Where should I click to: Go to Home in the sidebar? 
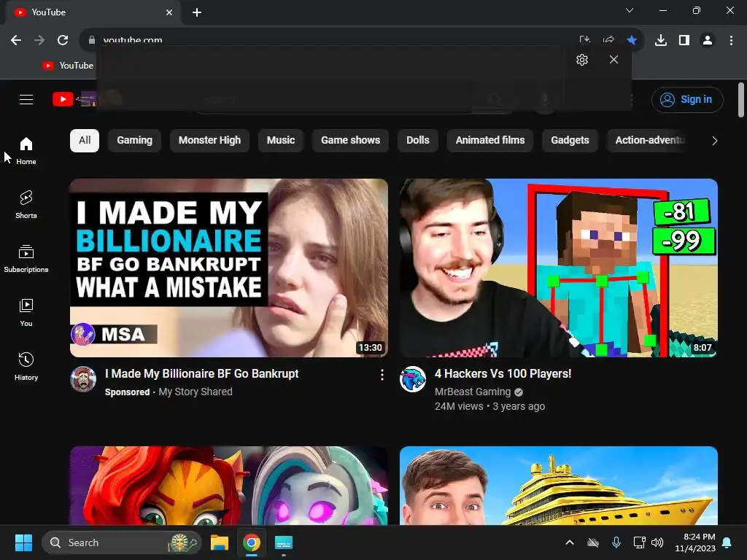tap(26, 151)
